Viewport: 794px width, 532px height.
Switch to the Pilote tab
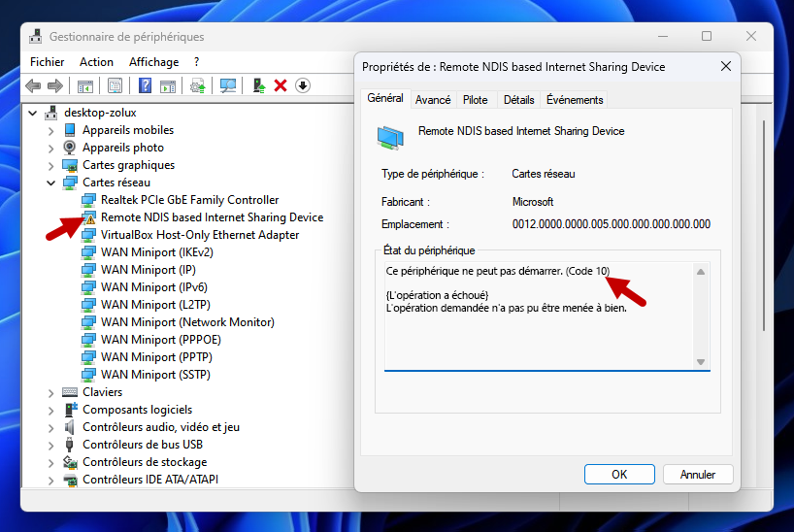pyautogui.click(x=475, y=100)
